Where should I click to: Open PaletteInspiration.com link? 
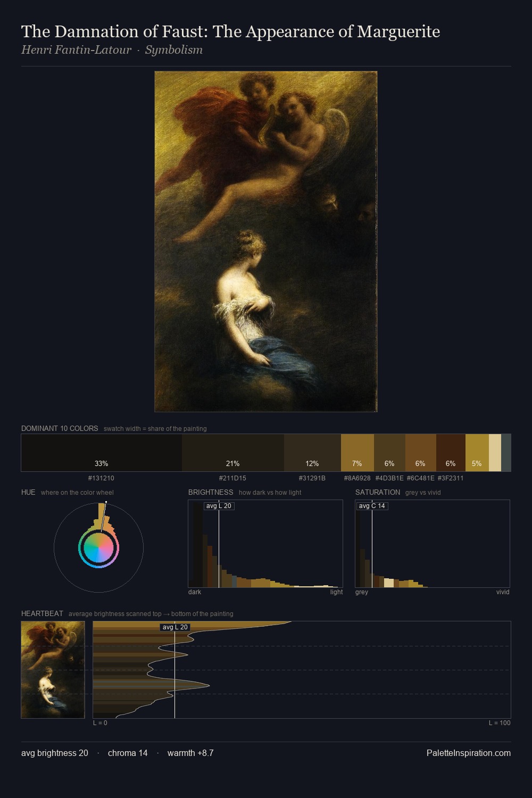tap(469, 753)
